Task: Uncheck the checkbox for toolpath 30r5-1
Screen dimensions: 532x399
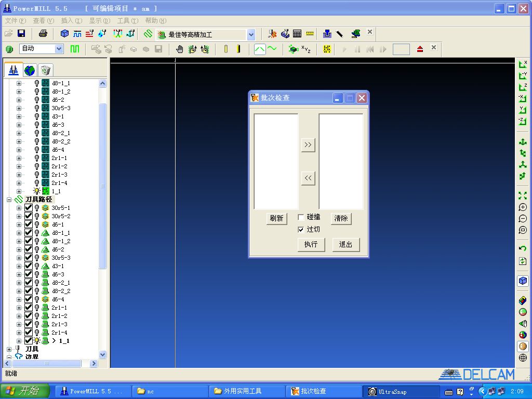Action: point(29,208)
